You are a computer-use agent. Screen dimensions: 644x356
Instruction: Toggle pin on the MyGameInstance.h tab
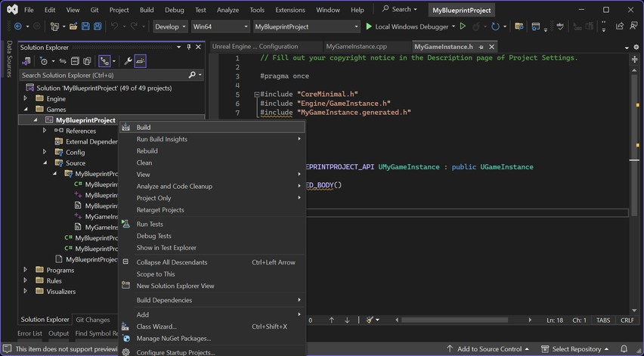pyautogui.click(x=481, y=47)
